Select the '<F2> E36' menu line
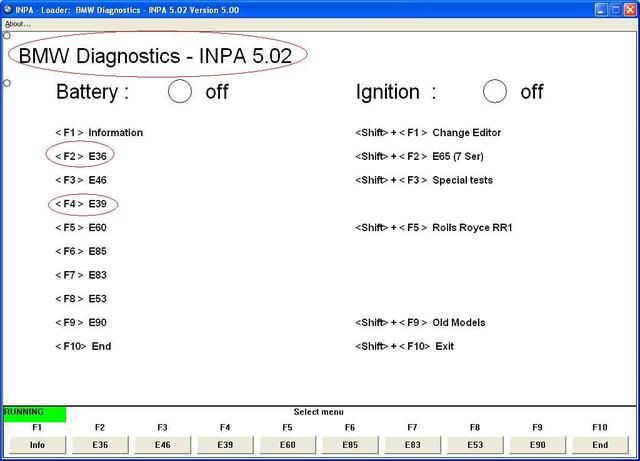The image size is (640, 461). pyautogui.click(x=81, y=156)
